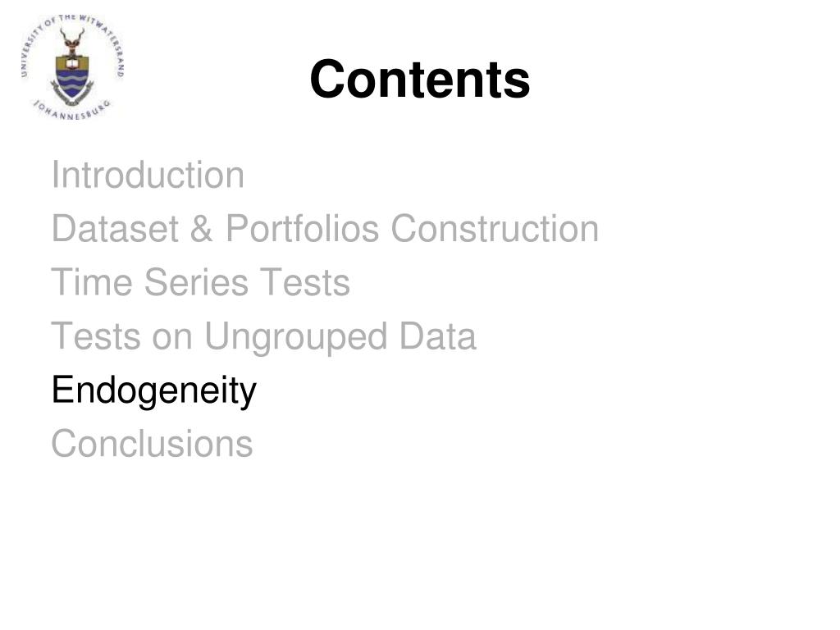Click the word Construction
840x630 pixels.
[x=495, y=228]
